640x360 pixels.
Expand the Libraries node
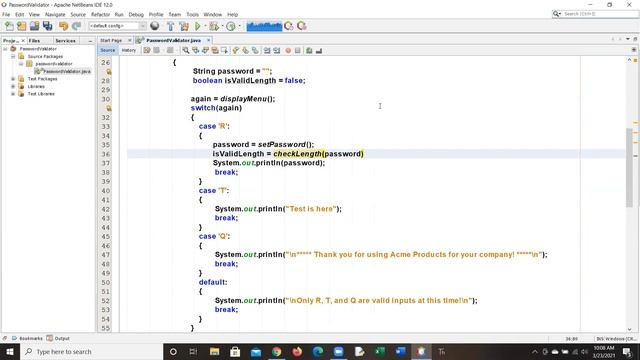click(x=13, y=86)
